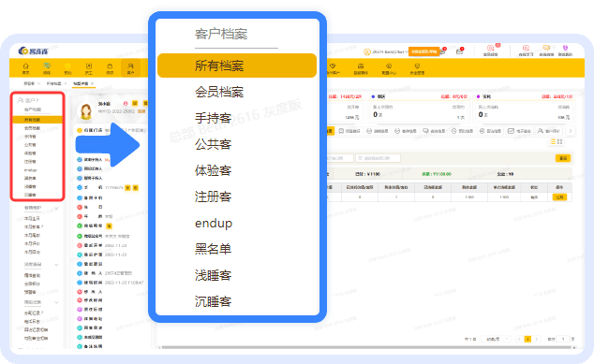Open the envelope mail icon with red badge
Image resolution: width=594 pixels, height=364 pixels.
click(459, 51)
